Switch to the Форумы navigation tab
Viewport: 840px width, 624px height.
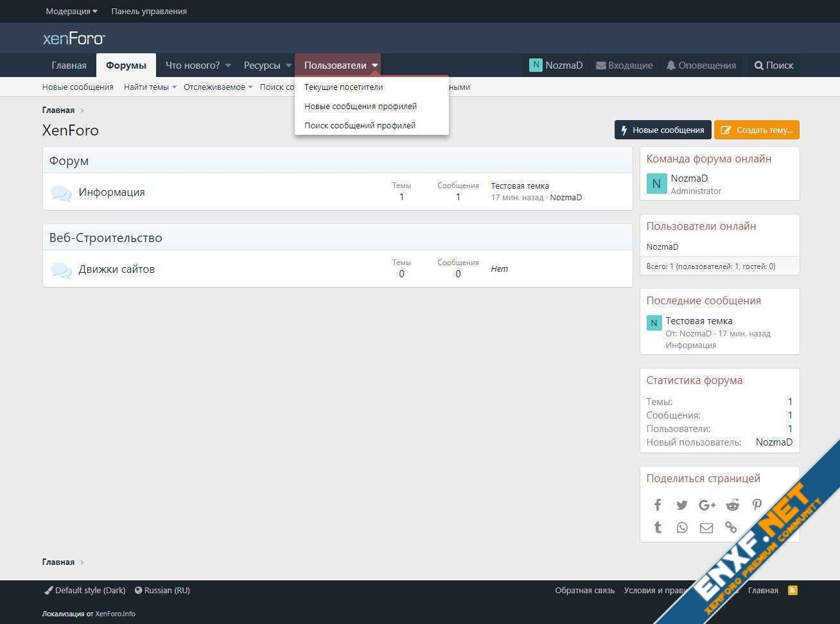pyautogui.click(x=127, y=65)
